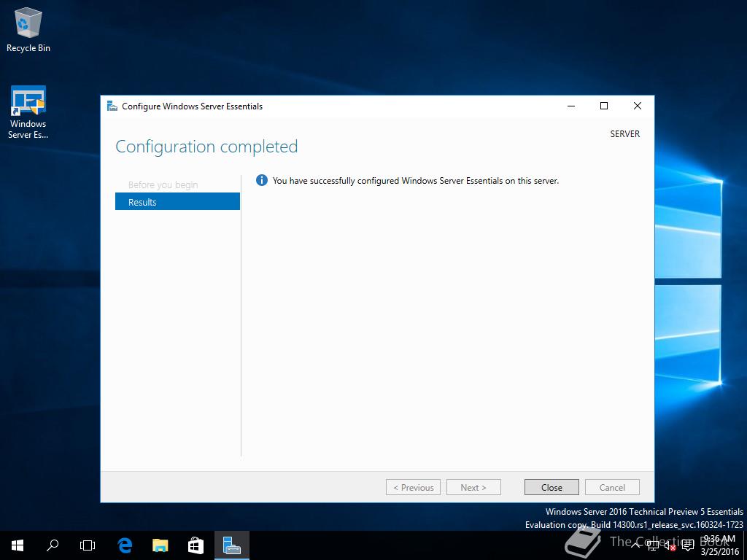The width and height of the screenshot is (747, 560).
Task: Maximize the Configure Windows Server Essentials window
Action: click(x=604, y=106)
